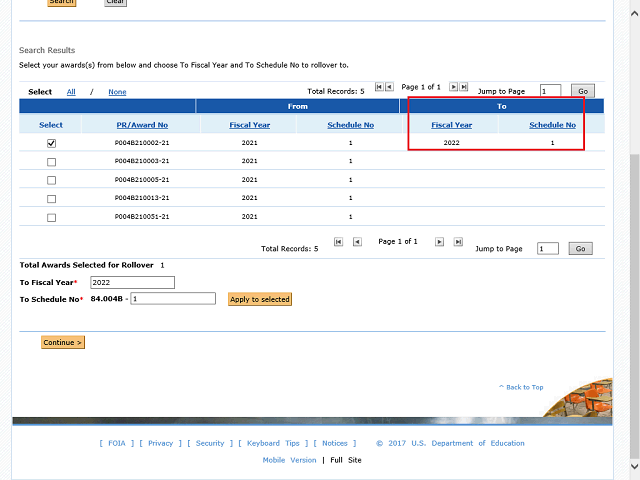Tick checkbox for award P004B210051-21
640x480 pixels.
coord(51,217)
